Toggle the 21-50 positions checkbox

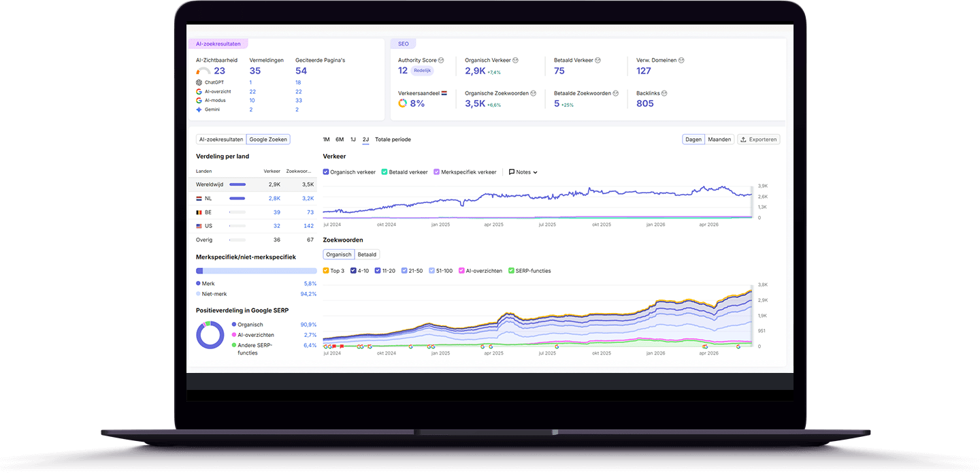click(404, 271)
